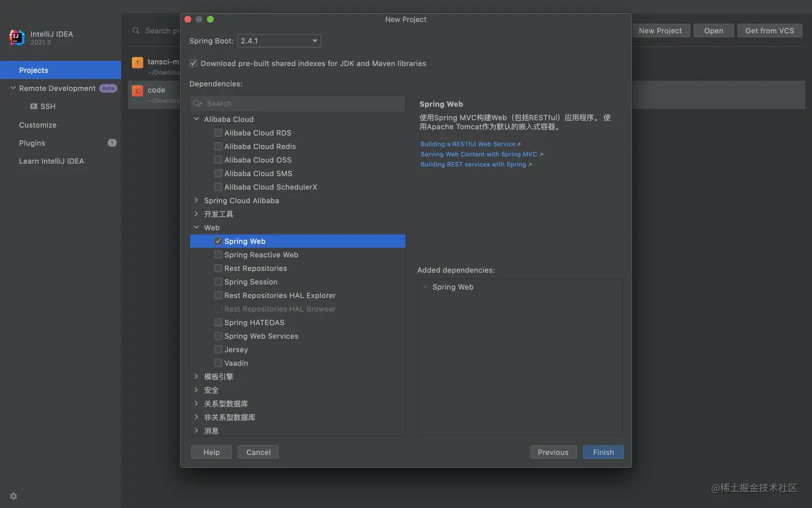Expand the 非关系型数据库 group
Image resolution: width=812 pixels, height=508 pixels.
click(197, 417)
